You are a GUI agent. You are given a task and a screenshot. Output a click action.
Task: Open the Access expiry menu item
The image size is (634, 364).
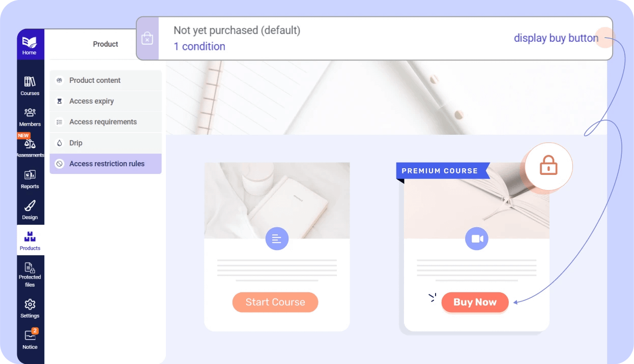click(92, 101)
